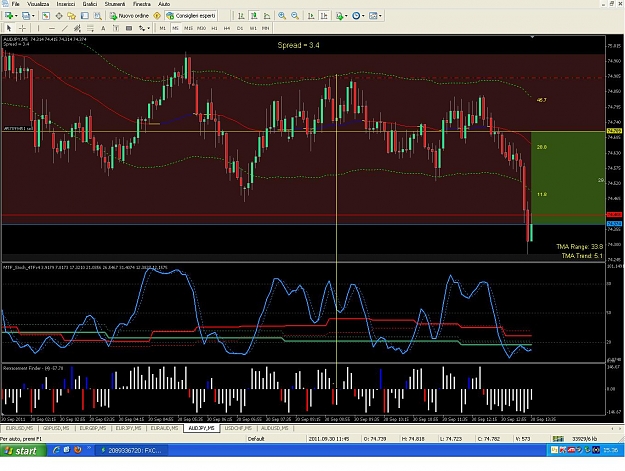This screenshot has height=471, width=625.
Task: Expand the Profiles dropdown arrow
Action: pos(33,16)
